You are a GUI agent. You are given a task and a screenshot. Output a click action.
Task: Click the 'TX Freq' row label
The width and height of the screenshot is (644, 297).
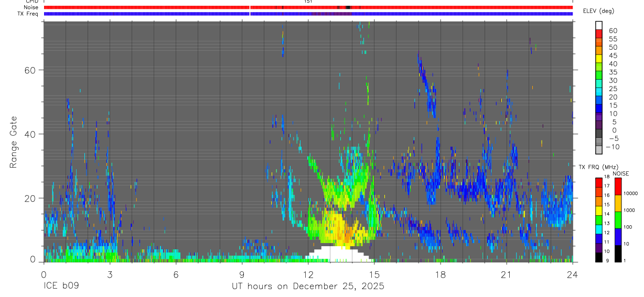click(x=28, y=14)
